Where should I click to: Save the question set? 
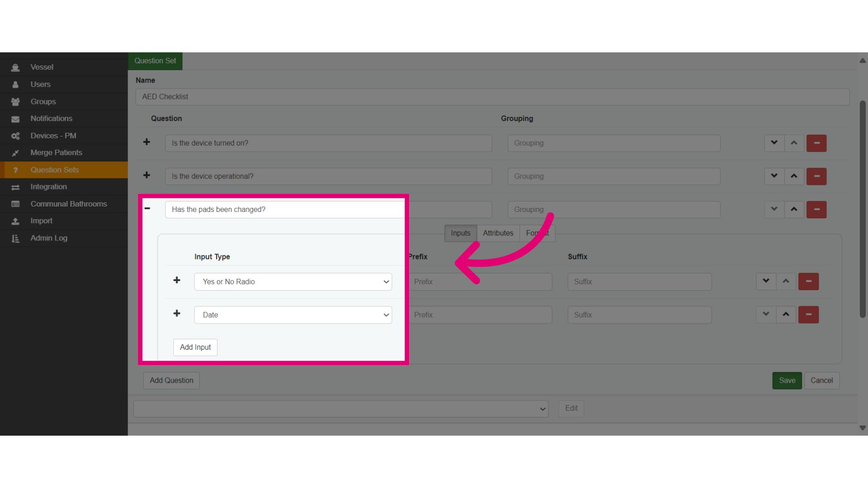[787, 380]
